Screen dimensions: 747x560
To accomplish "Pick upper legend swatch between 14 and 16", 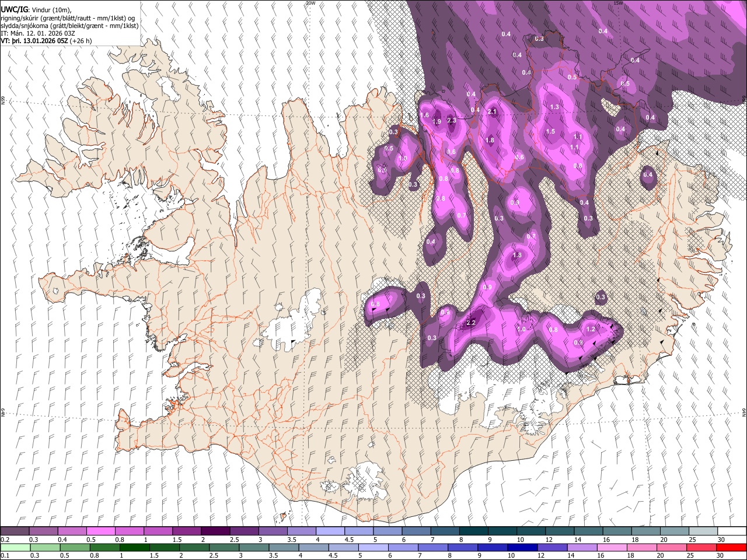I will [588, 531].
